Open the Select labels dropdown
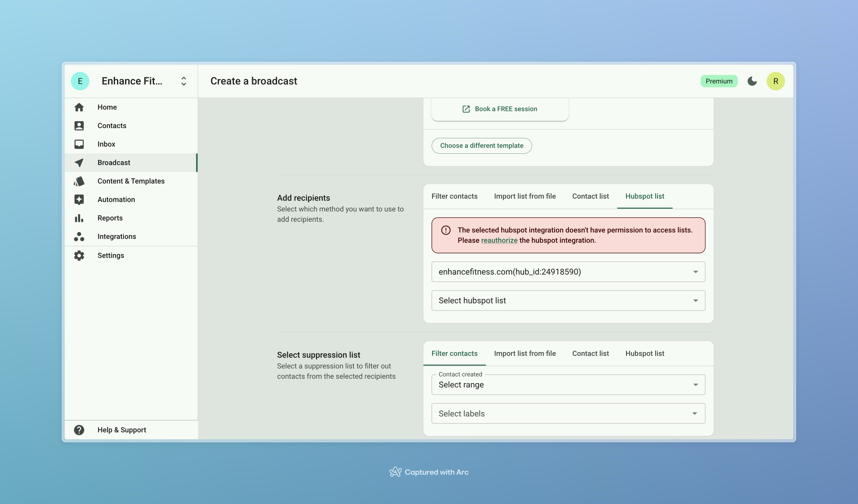This screenshot has height=504, width=858. click(568, 413)
